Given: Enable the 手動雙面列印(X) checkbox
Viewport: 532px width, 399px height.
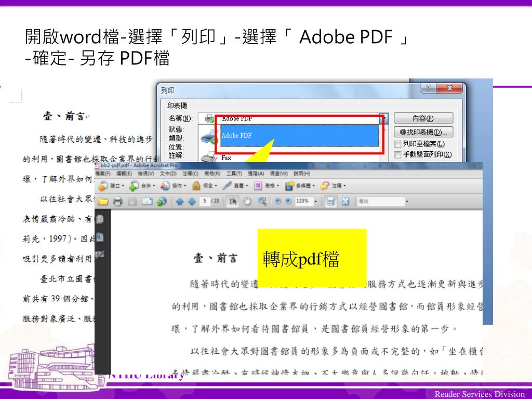Looking at the screenshot, I should pos(397,155).
